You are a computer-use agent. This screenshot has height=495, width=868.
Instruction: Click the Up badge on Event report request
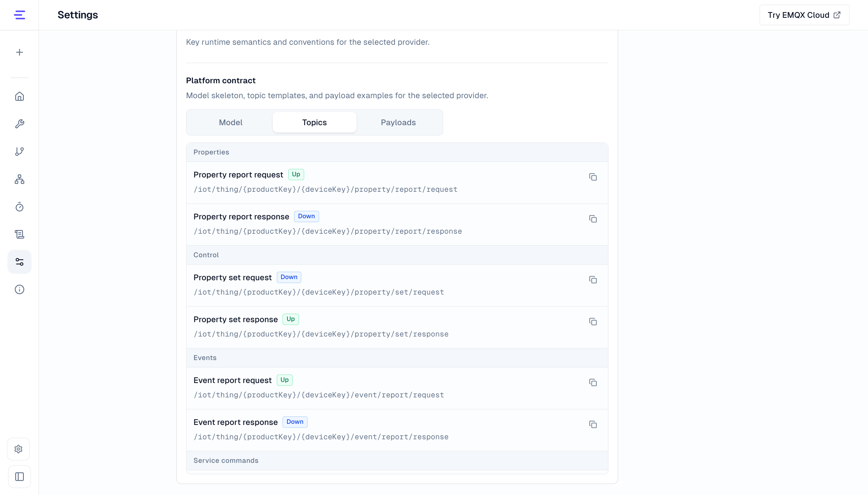(x=284, y=380)
